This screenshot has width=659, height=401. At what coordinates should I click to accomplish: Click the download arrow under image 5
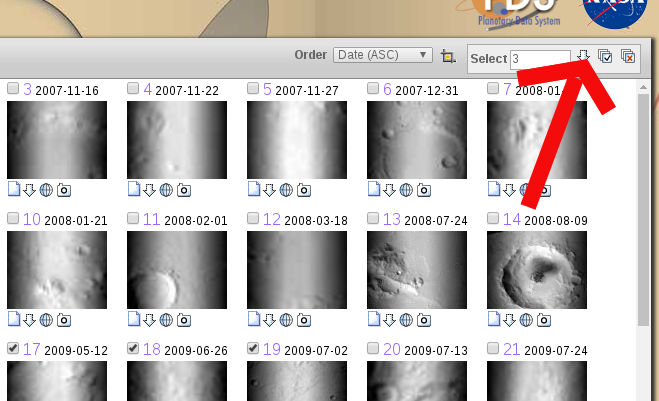pyautogui.click(x=269, y=190)
